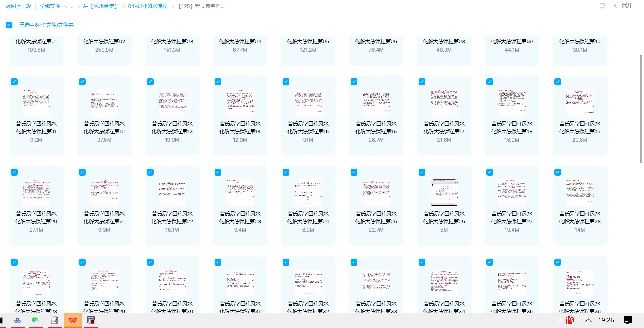The height and width of the screenshot is (328, 644).
Task: Uncheck the checkbox for 化解大法课程第16
Action: point(354,82)
